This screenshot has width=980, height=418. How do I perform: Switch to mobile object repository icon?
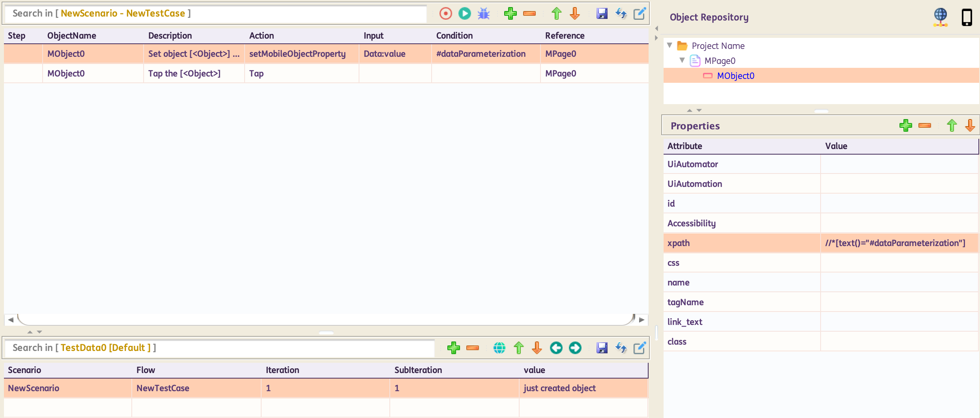tap(967, 17)
